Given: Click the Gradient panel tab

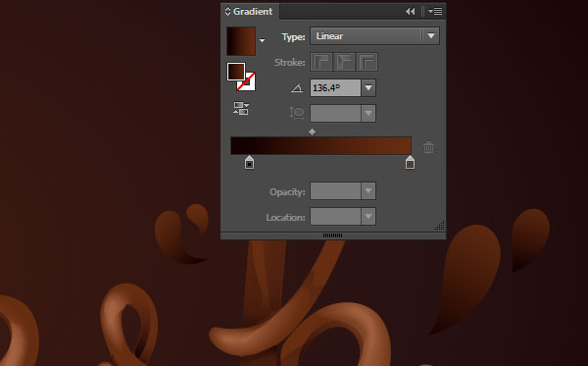Looking at the screenshot, I should [251, 12].
